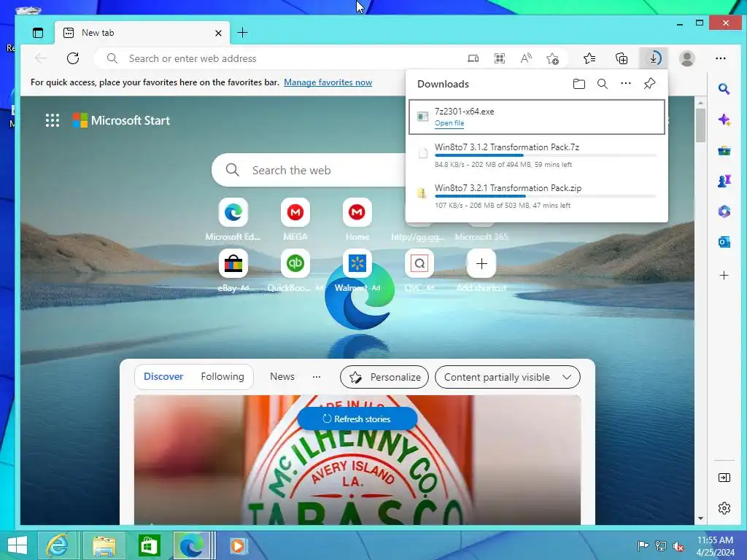Click the Personalize button
Image resolution: width=747 pixels, height=560 pixels.
(384, 377)
